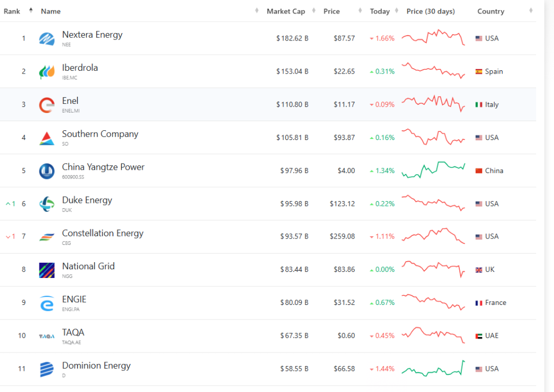
Task: Click the USA flag in Dominion Energy row
Action: [479, 369]
